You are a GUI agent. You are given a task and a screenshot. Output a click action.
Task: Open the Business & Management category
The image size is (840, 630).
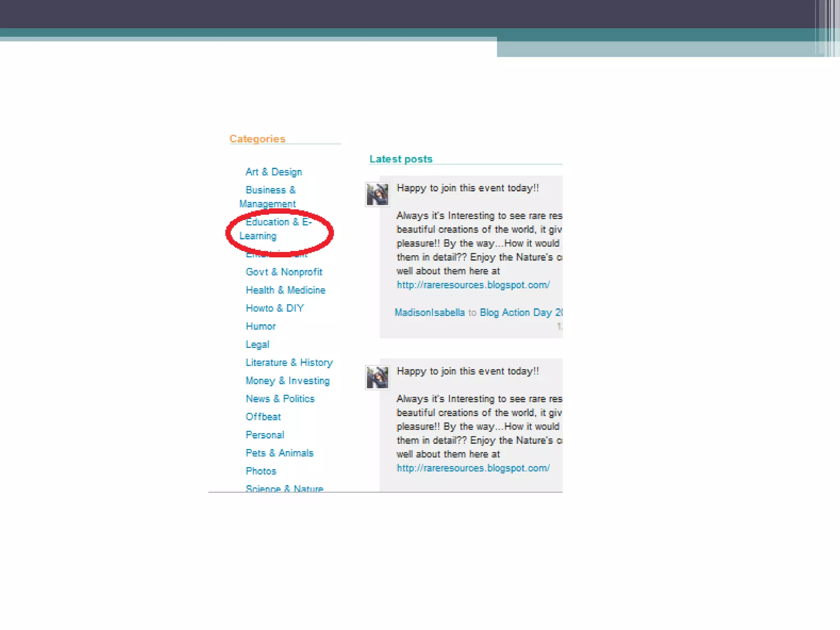click(x=270, y=190)
